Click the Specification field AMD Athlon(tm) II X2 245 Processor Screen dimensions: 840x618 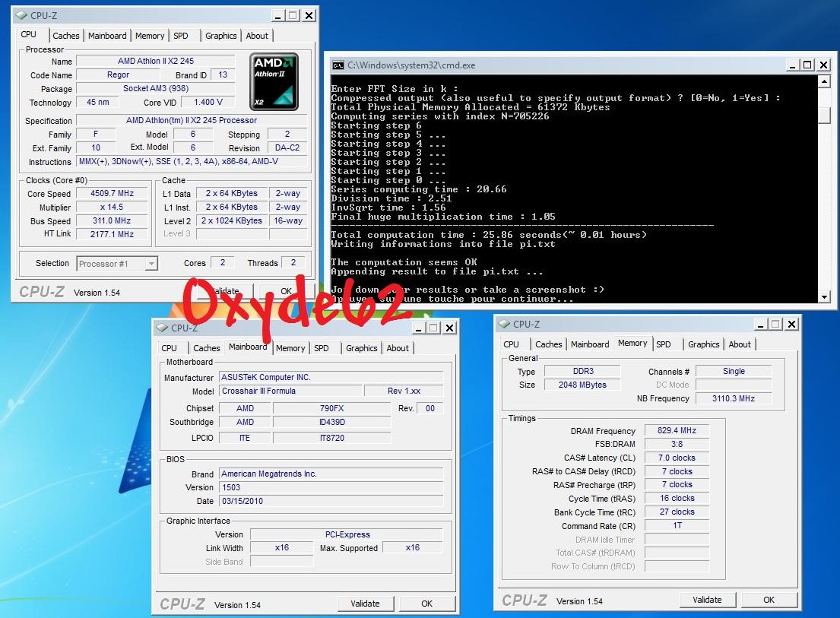tap(192, 121)
